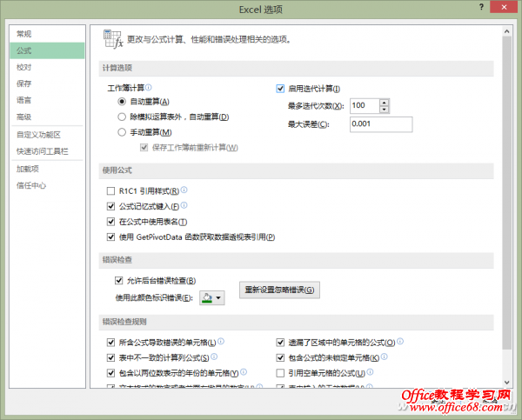Click scrollbar down arrow

point(506,383)
